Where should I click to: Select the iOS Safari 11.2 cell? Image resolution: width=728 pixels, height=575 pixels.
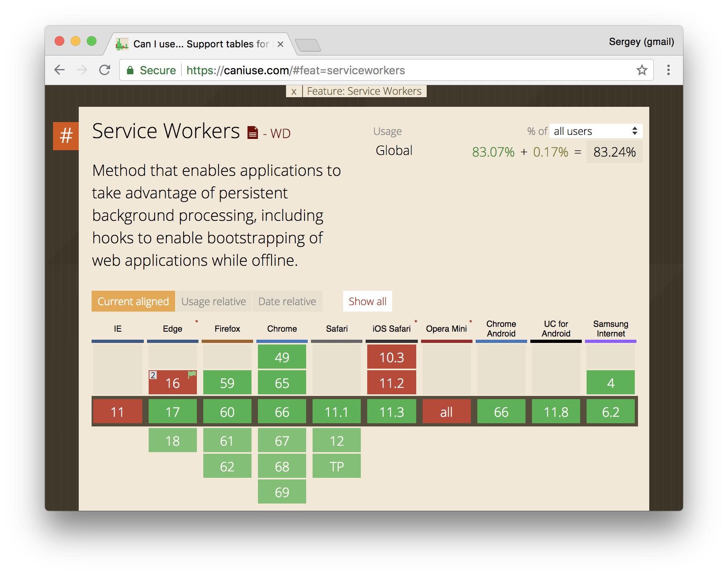pyautogui.click(x=392, y=383)
